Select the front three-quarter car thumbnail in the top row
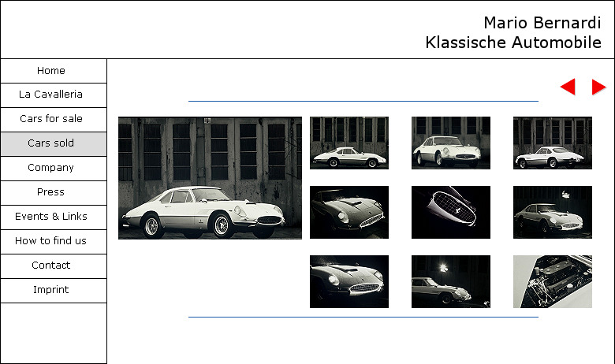 point(451,143)
